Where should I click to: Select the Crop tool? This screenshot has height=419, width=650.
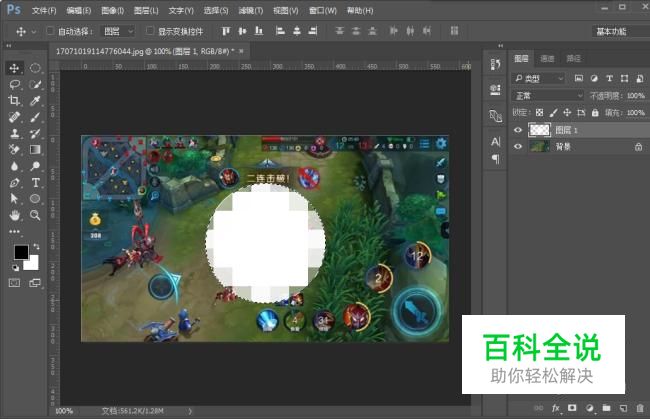(14, 101)
